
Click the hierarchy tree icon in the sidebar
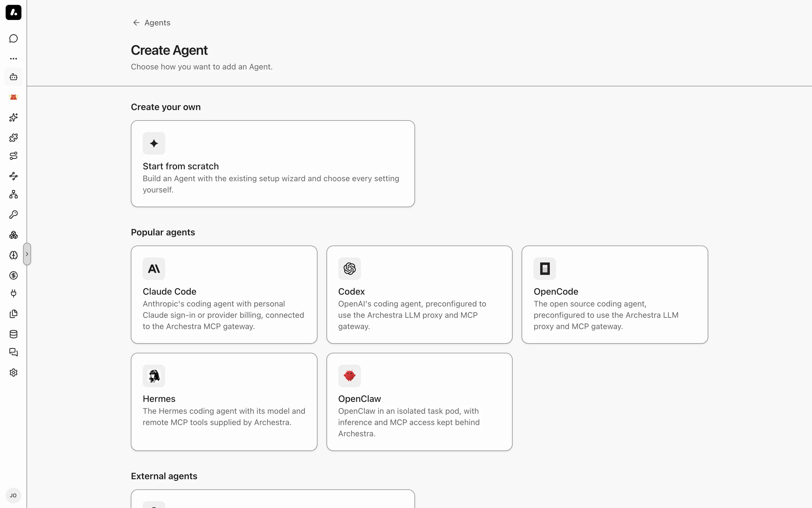point(14,194)
